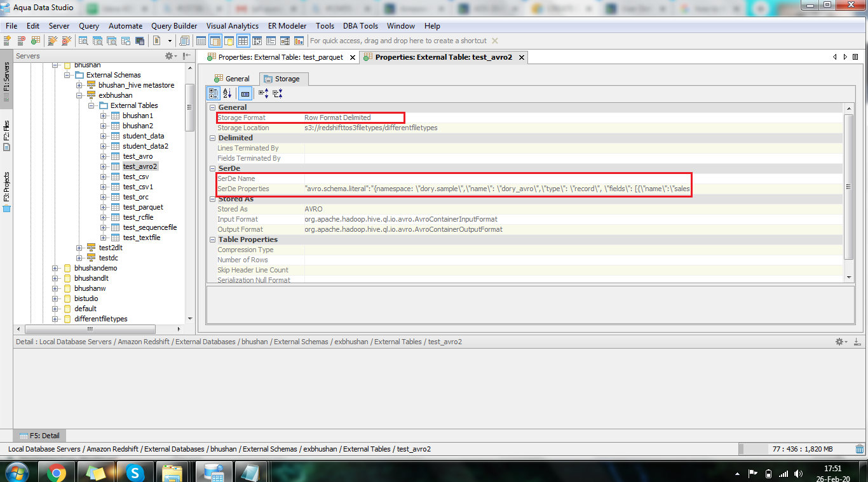Image resolution: width=868 pixels, height=482 pixels.
Task: Click the Register Server toolbar icon
Action: click(x=8, y=41)
